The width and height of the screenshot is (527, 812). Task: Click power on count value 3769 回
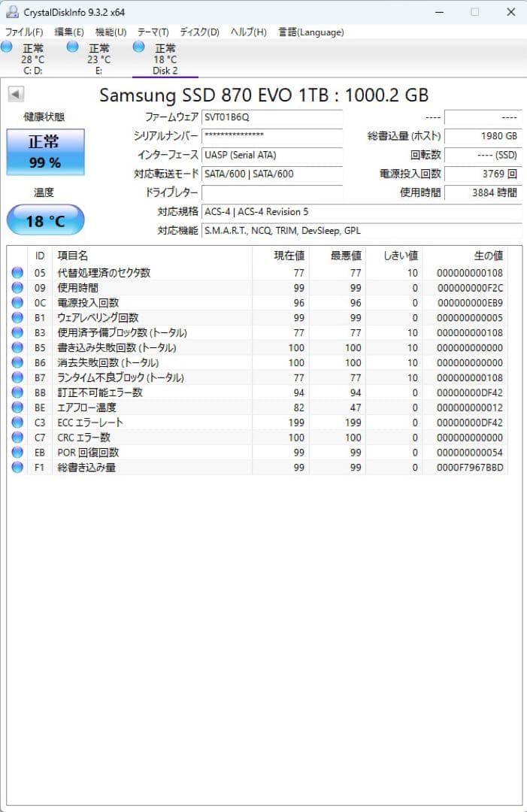pos(483,174)
